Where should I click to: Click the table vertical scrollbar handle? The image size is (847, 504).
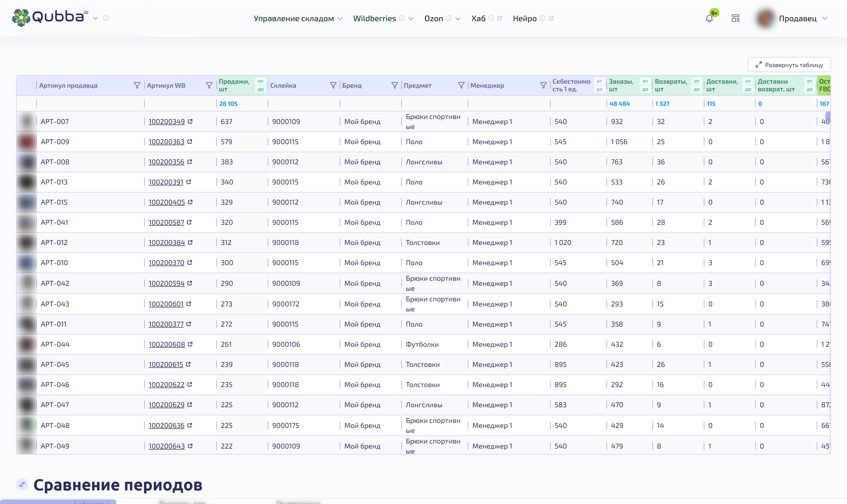(828, 117)
